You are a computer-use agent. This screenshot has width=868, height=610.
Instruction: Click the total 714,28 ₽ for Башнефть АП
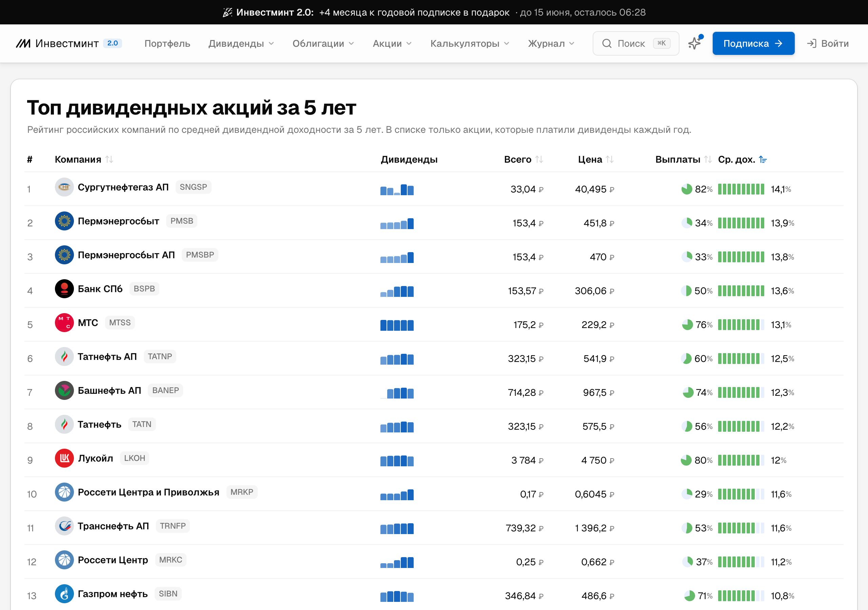click(x=526, y=393)
